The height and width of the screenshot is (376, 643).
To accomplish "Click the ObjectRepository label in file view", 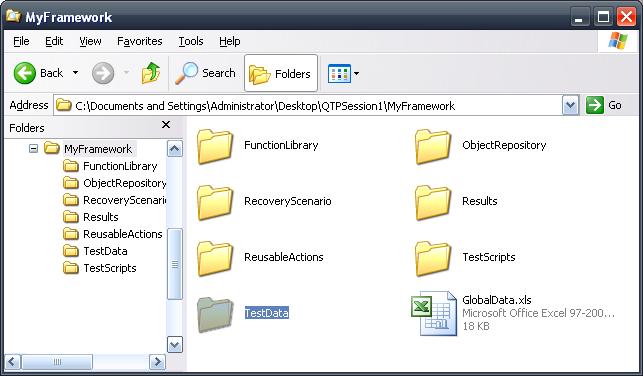I will (x=504, y=145).
